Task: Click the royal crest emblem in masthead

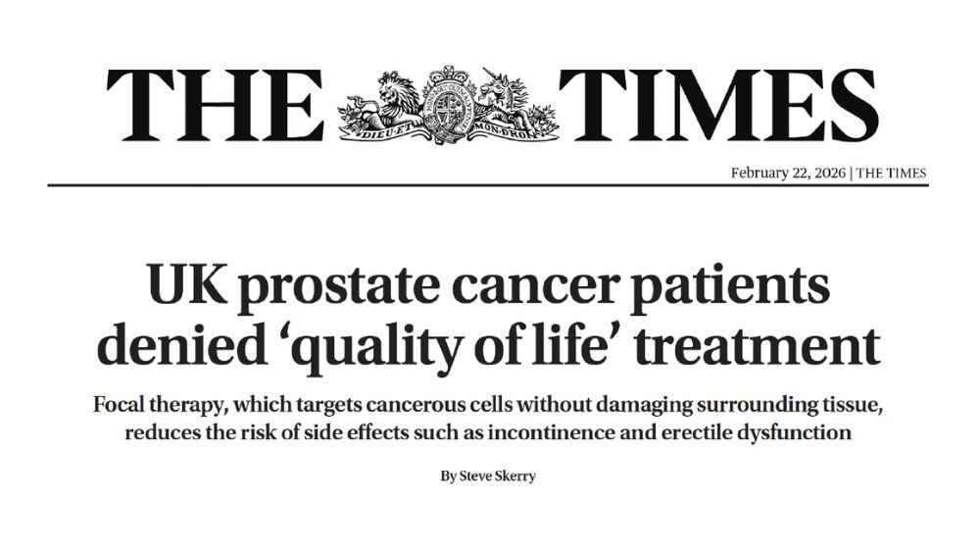Action: (448, 103)
